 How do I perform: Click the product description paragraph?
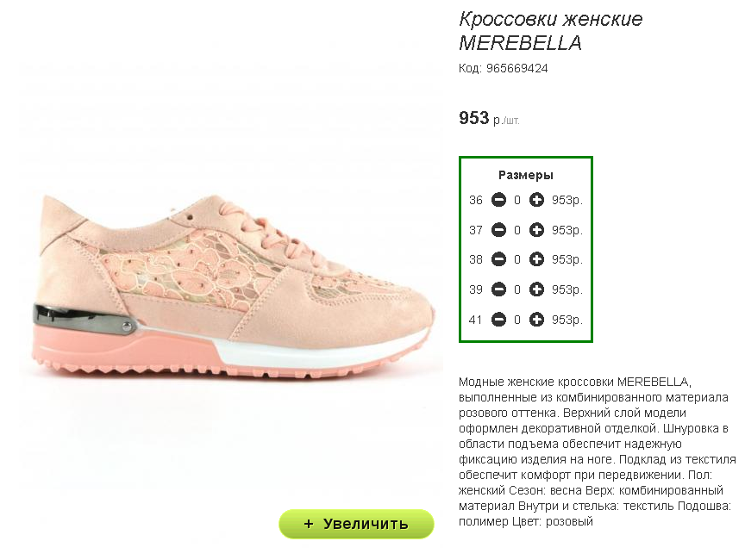(x=598, y=451)
